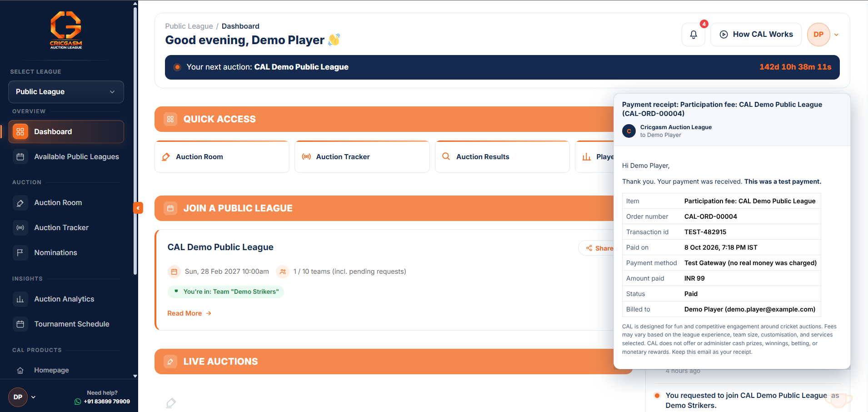The height and width of the screenshot is (412, 868).
Task: Click the Homepage house icon
Action: (20, 371)
